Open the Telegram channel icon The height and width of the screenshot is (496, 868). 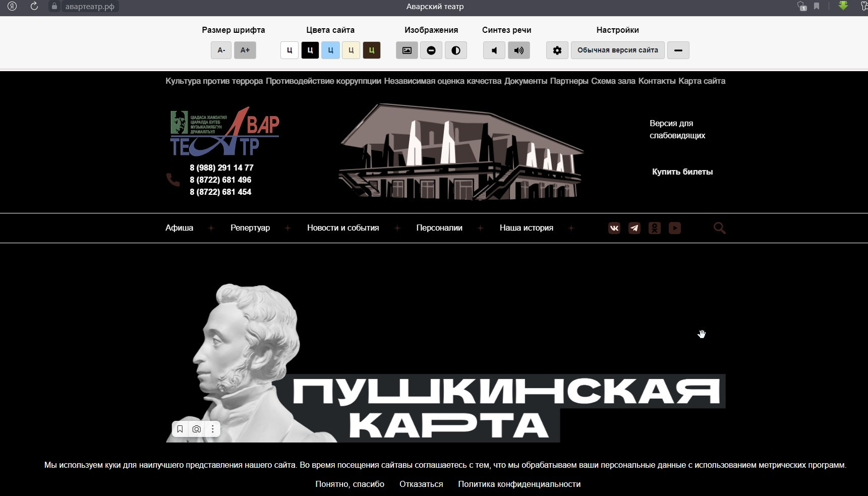(634, 228)
